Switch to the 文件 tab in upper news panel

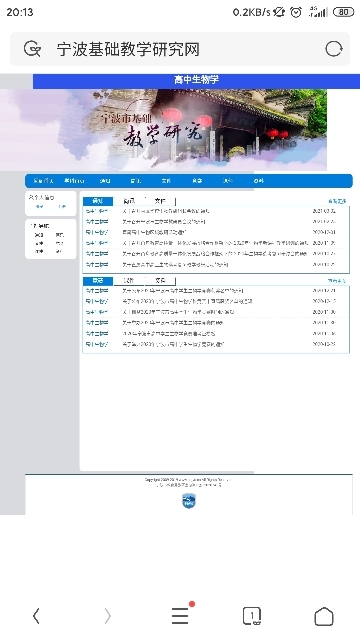tap(160, 201)
